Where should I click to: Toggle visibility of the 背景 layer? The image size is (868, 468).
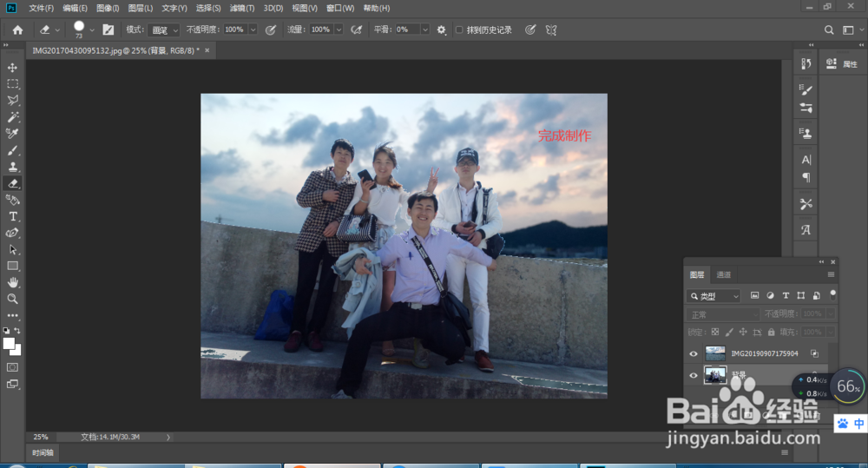coord(693,375)
